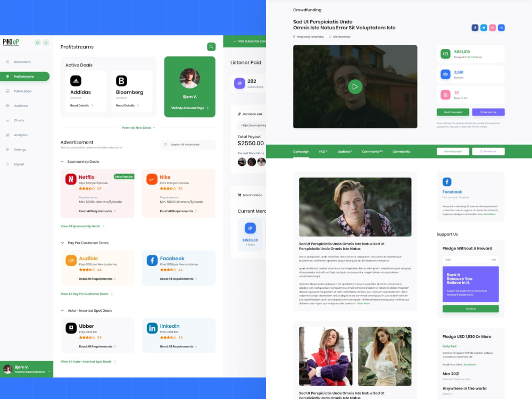Click the pink calendar icon beside 32 days
The width and height of the screenshot is (532, 399).
445,95
